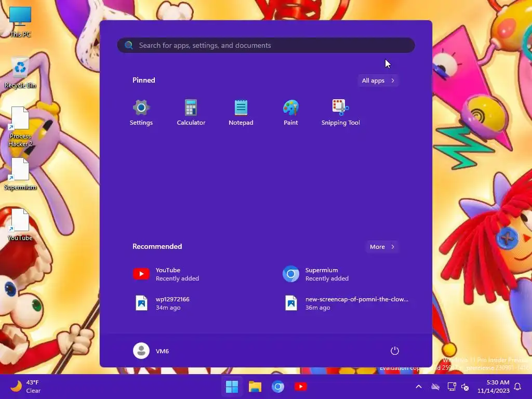
Task: Open YouTube from the taskbar
Action: pyautogui.click(x=301, y=387)
